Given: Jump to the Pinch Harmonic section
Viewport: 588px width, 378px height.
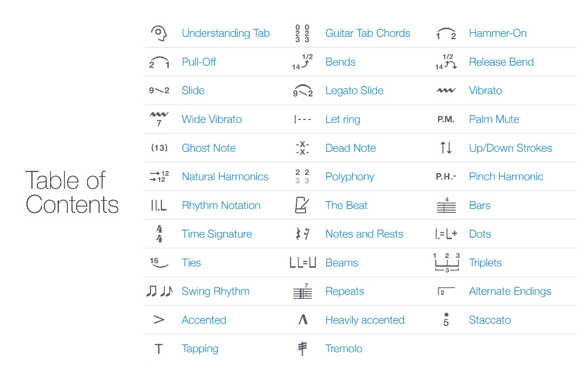Looking at the screenshot, I should pyautogui.click(x=506, y=177).
